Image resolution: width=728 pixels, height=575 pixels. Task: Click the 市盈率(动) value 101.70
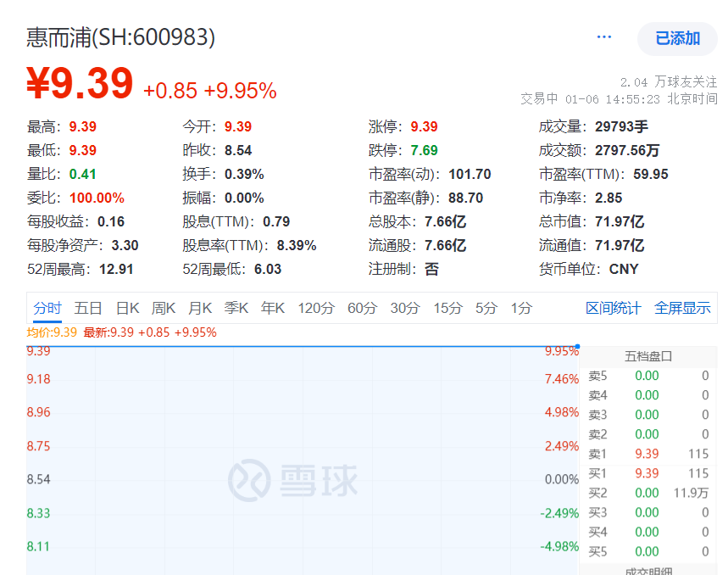(470, 174)
